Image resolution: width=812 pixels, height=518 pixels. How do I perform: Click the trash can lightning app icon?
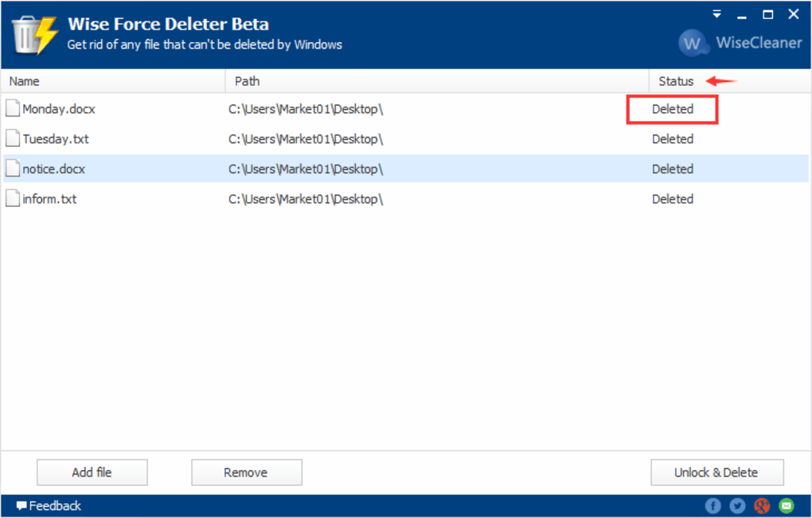pyautogui.click(x=34, y=34)
